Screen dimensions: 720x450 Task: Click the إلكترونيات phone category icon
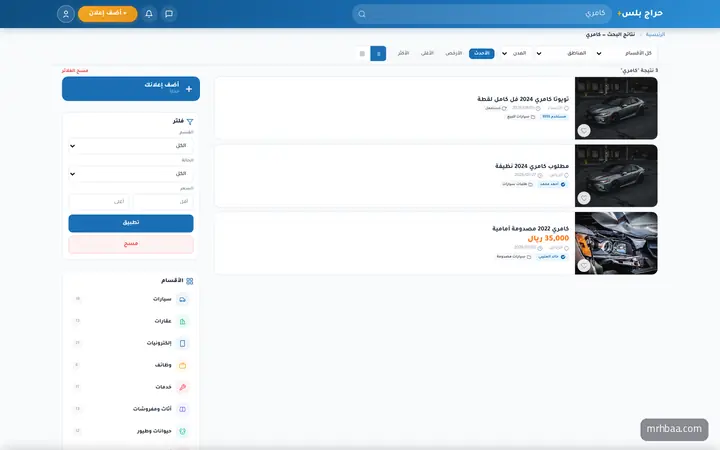point(182,343)
